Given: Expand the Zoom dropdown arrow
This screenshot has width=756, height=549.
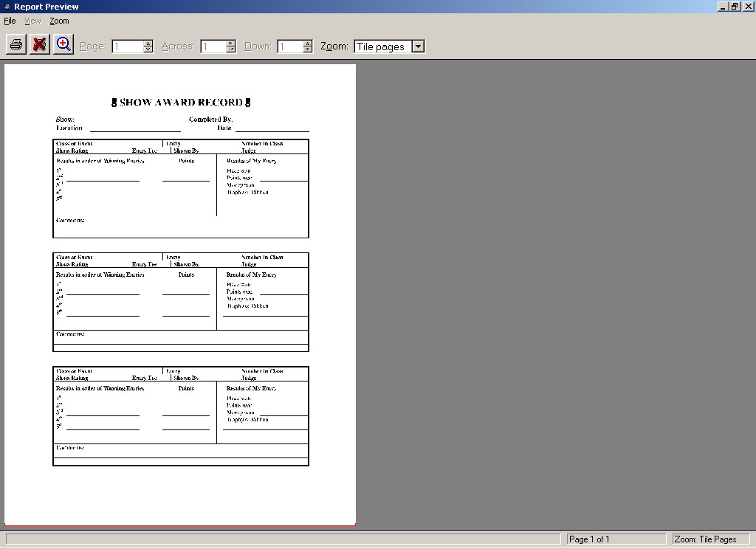Looking at the screenshot, I should pyautogui.click(x=418, y=46).
